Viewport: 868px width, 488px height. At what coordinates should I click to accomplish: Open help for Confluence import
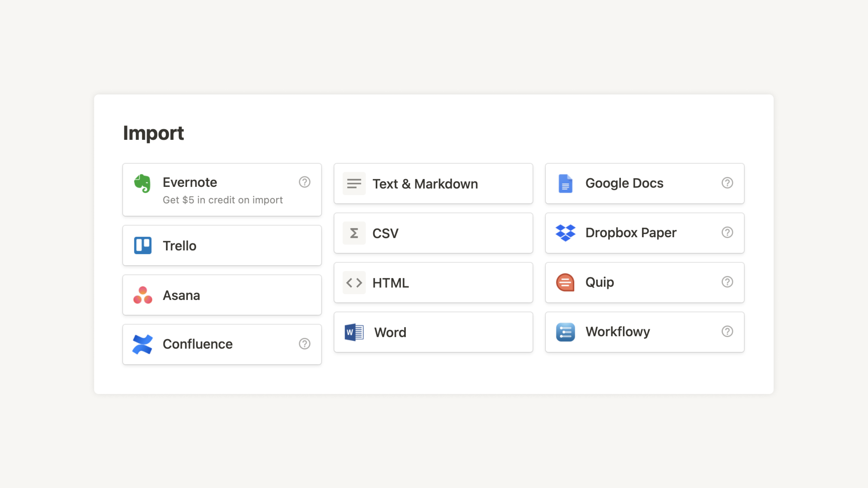pos(305,344)
